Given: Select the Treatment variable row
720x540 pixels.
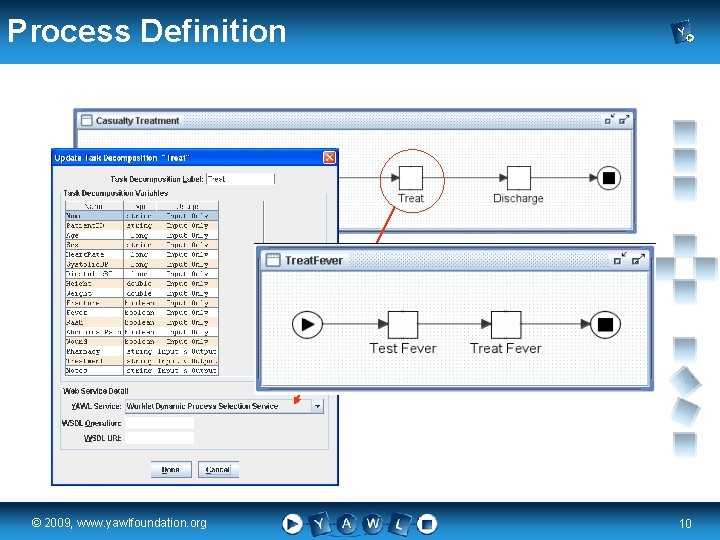Looking at the screenshot, I should (141, 360).
